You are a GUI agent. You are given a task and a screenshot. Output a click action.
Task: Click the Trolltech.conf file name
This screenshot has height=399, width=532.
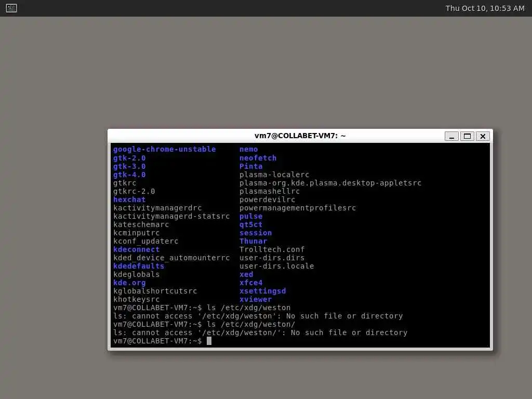(272, 249)
